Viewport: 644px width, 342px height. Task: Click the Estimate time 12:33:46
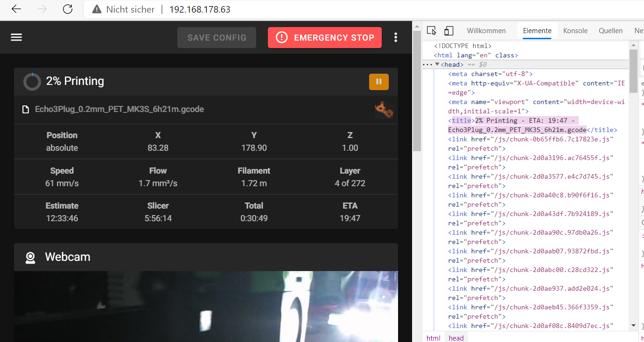62,218
